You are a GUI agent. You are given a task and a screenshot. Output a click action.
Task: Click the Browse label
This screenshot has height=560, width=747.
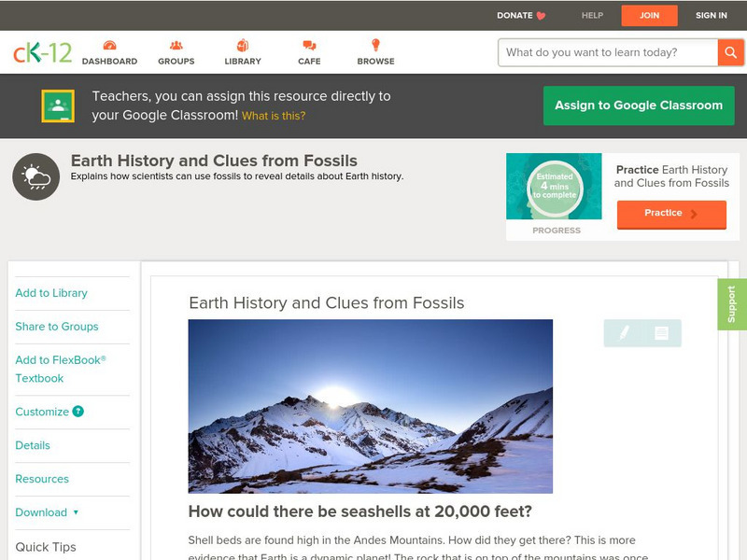click(x=376, y=61)
